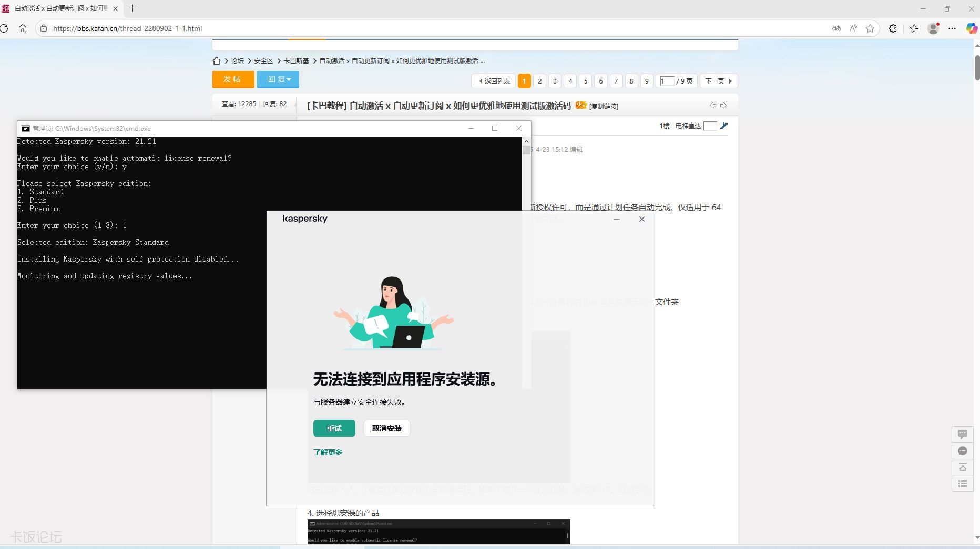Click the 发帖 new post button
The width and height of the screenshot is (980, 549).
[x=233, y=79]
